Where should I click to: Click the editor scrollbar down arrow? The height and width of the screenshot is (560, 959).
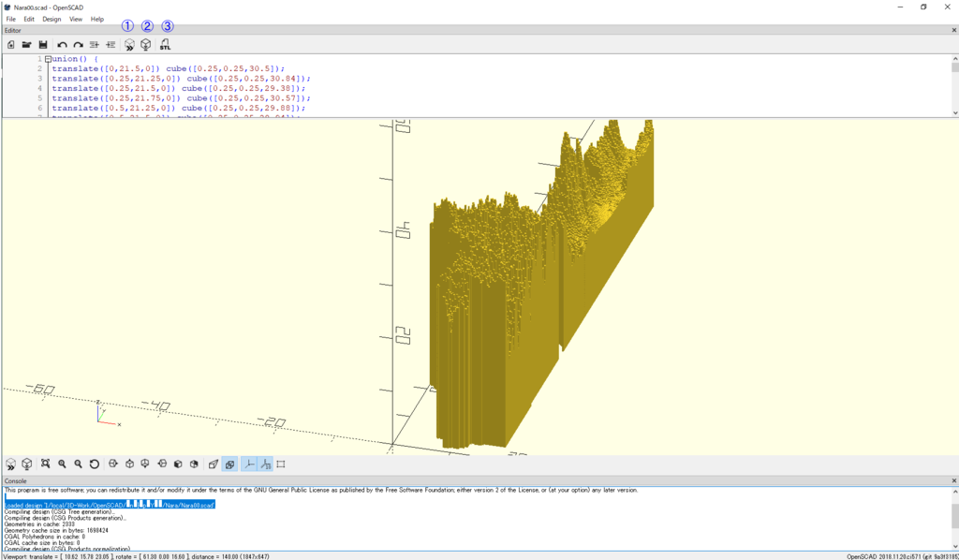954,112
